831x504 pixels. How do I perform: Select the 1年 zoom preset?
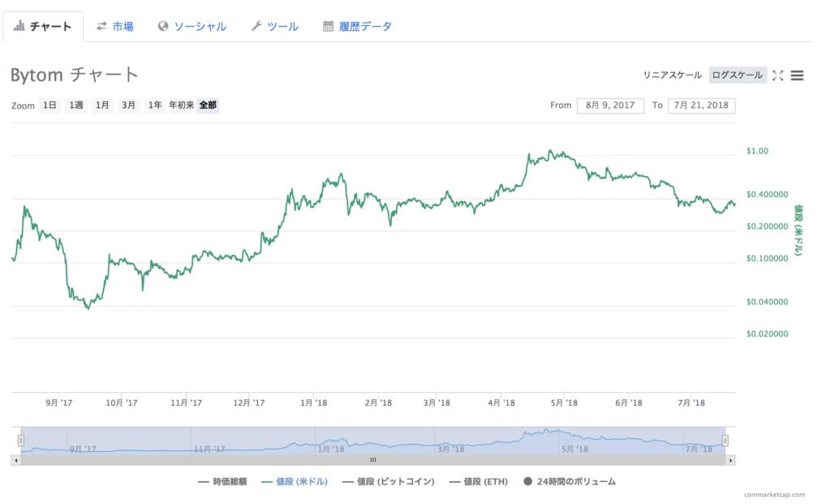click(154, 106)
